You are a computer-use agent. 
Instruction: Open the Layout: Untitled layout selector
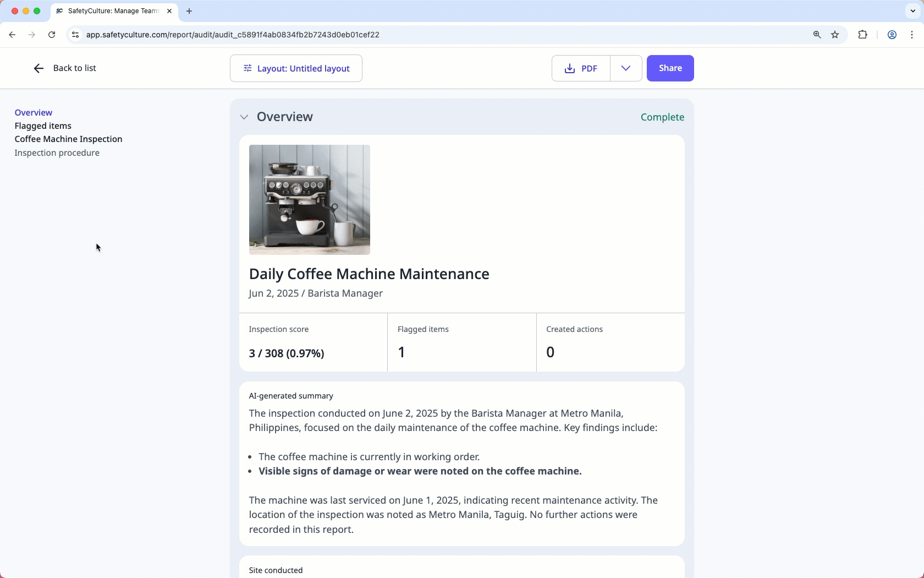pos(296,68)
